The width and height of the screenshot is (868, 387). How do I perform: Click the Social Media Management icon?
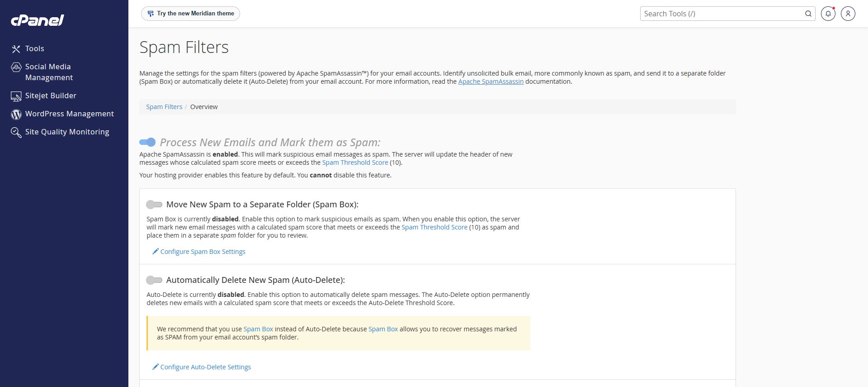(16, 67)
